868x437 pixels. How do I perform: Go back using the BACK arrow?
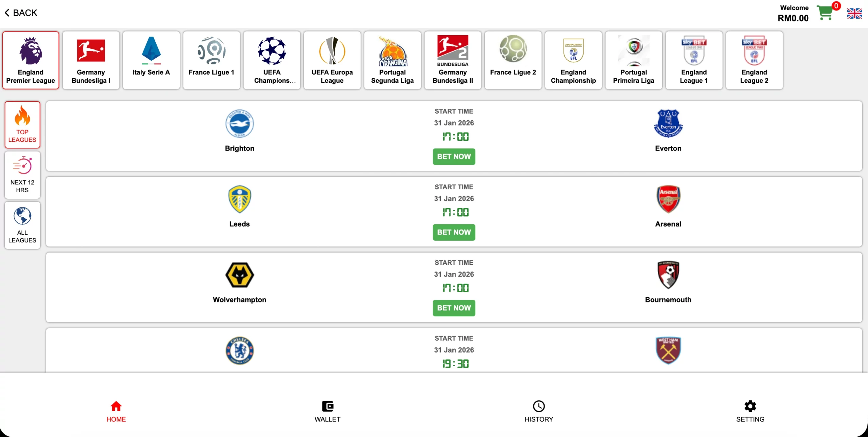tap(20, 13)
